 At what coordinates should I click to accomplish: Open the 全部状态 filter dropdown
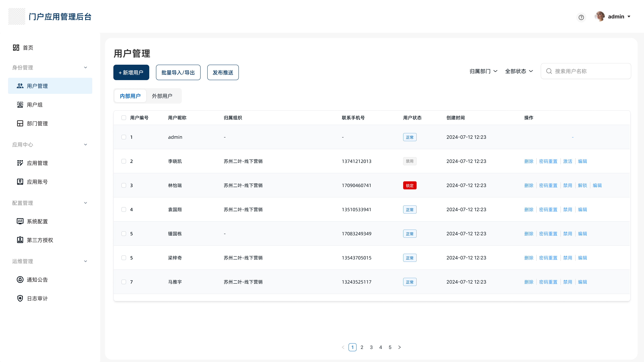click(x=519, y=71)
